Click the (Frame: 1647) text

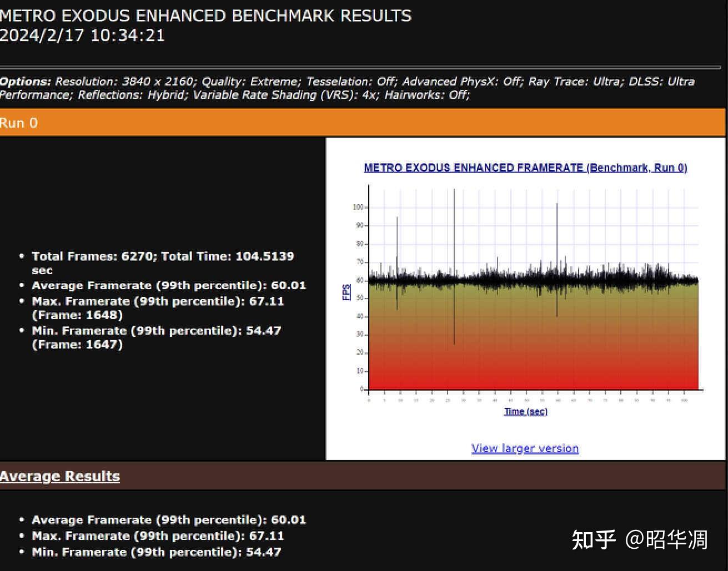tap(77, 345)
